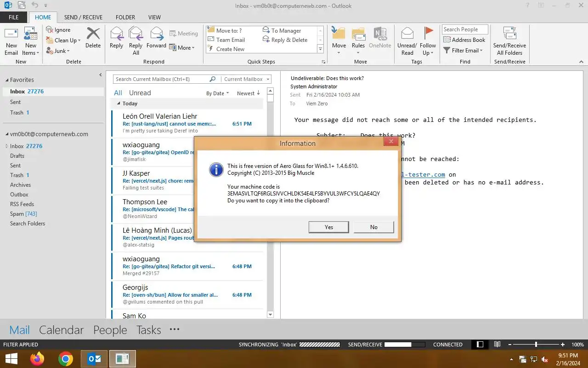
Task: Open Firefox from the taskbar
Action: point(37,359)
